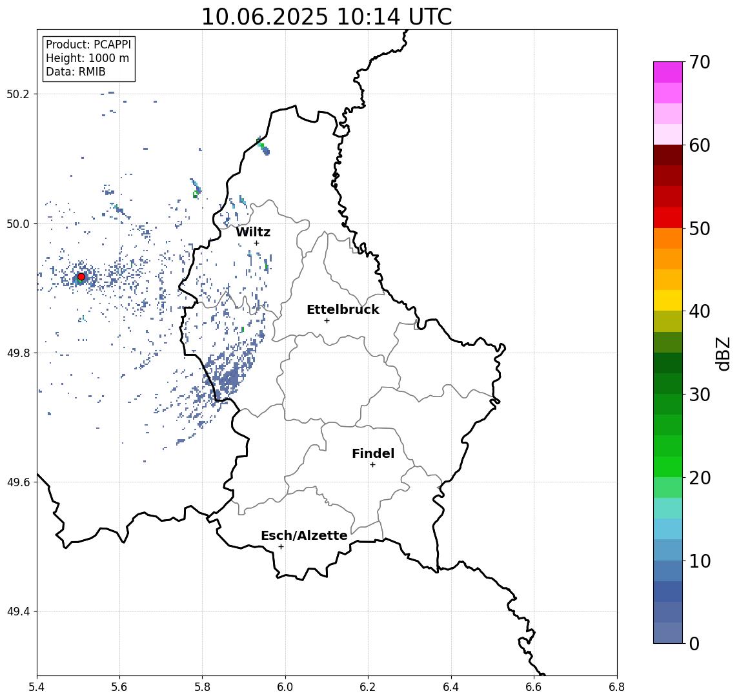The height and width of the screenshot is (700, 739).
Task: Click the colorbar tick label 60
Action: pos(700,145)
